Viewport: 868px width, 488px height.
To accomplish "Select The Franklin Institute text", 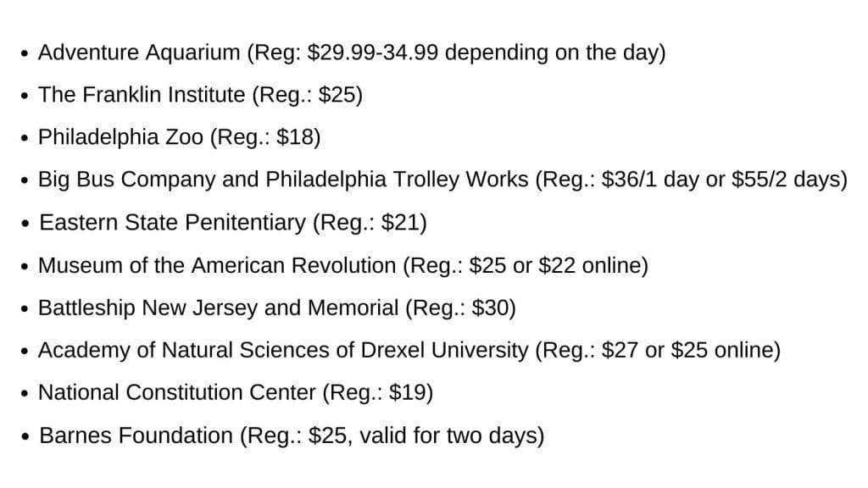I will [142, 95].
